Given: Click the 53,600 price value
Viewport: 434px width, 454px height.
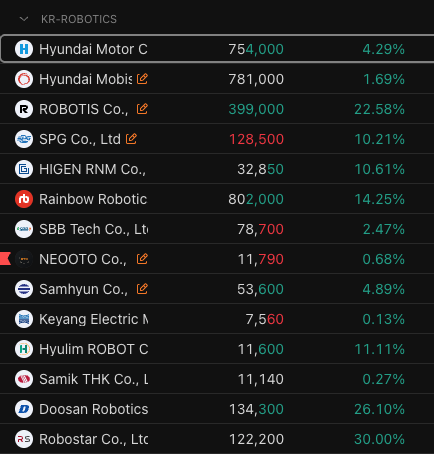Looking at the screenshot, I should (x=260, y=289).
